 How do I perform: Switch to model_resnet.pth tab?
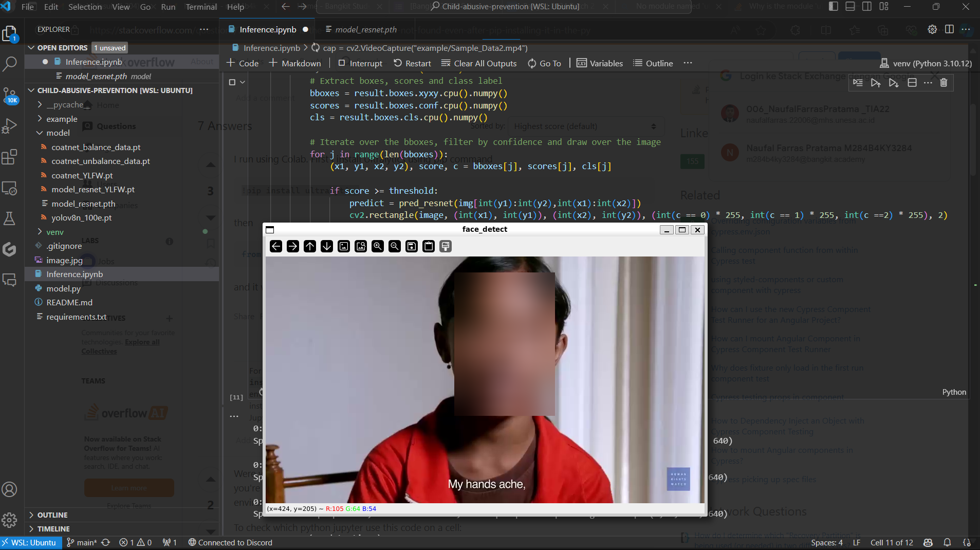click(x=365, y=29)
